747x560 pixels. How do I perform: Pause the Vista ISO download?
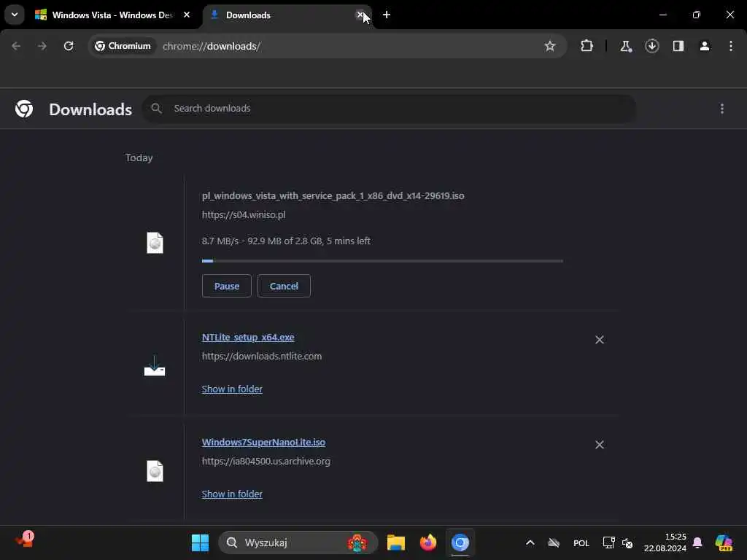point(226,286)
